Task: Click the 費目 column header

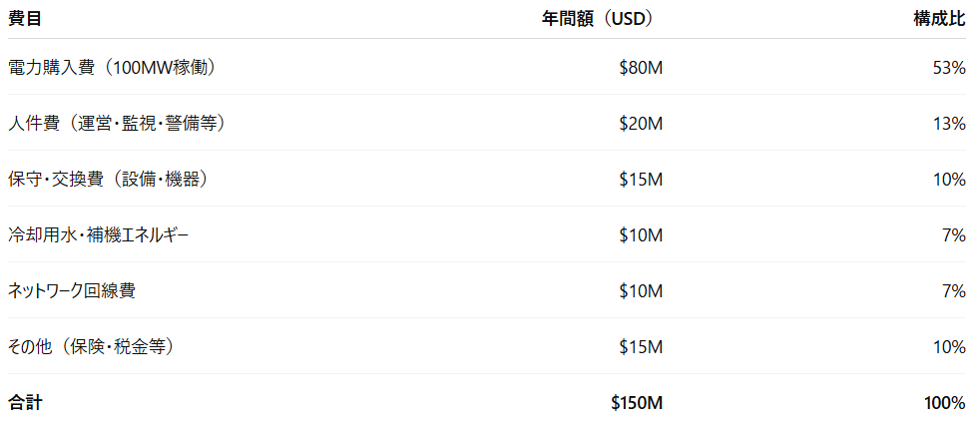Action: point(24,19)
